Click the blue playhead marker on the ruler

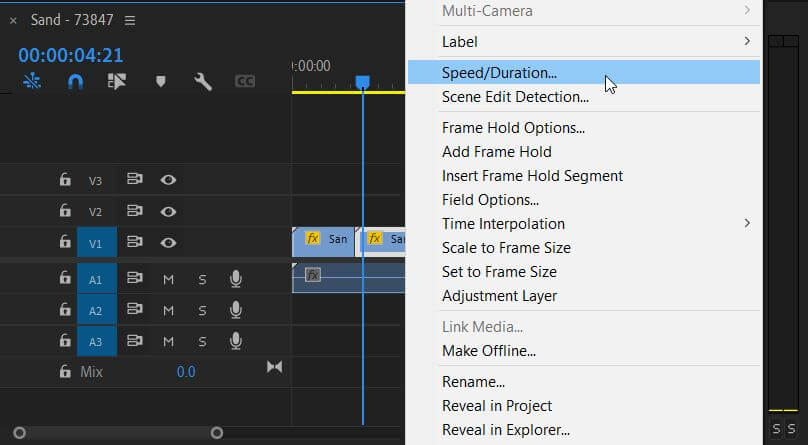tap(362, 82)
